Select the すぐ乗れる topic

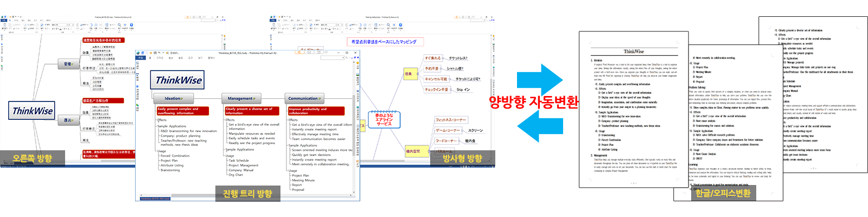point(433,58)
